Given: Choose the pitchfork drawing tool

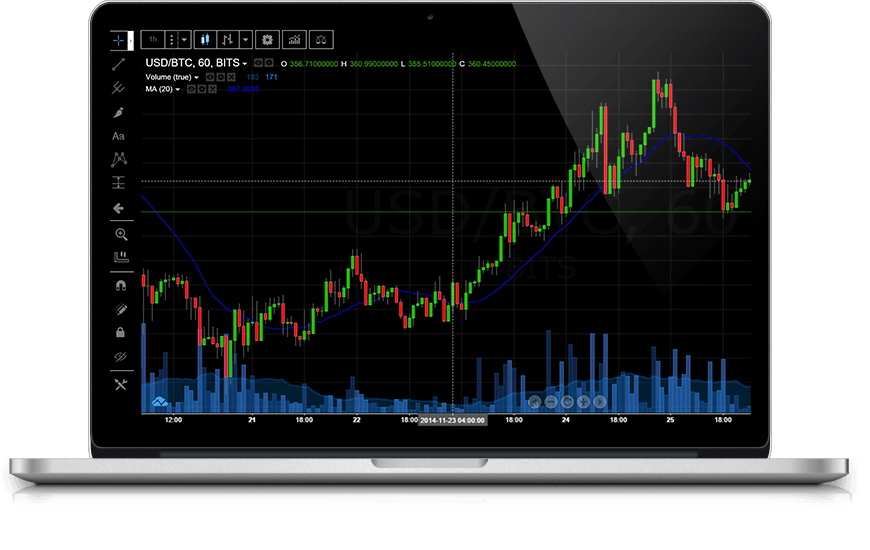Looking at the screenshot, I should 119,88.
